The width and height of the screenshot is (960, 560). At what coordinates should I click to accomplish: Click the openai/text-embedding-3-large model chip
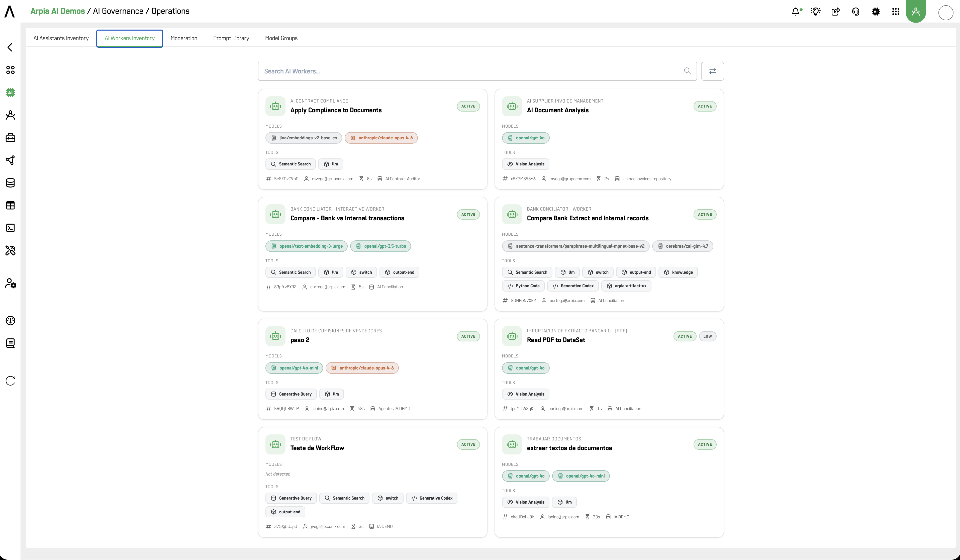[x=306, y=246]
